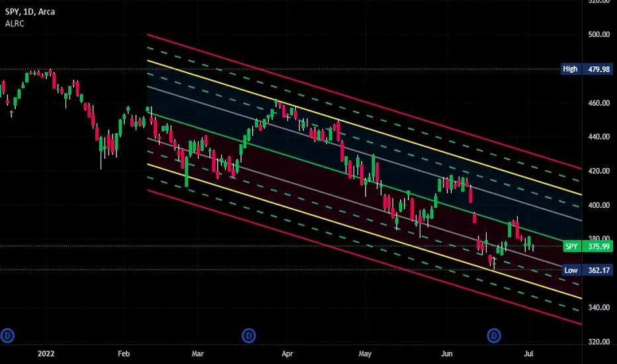Click the SPY, 1D, Arca symbol title
This screenshot has height=364, width=617.
click(x=30, y=12)
